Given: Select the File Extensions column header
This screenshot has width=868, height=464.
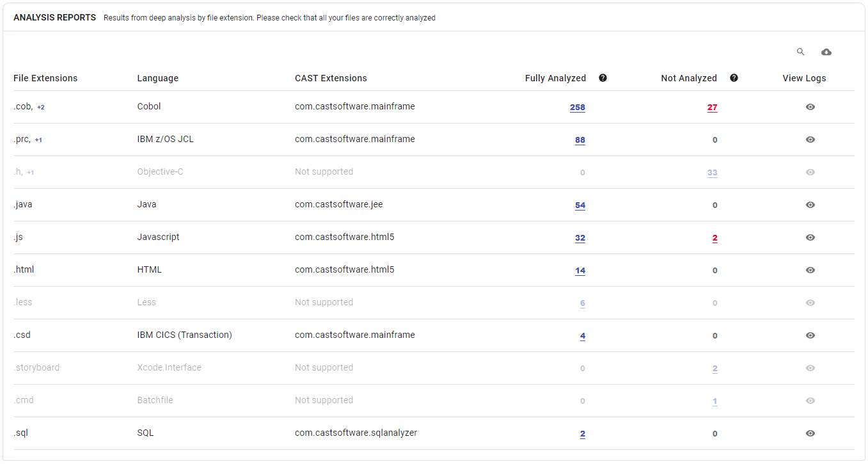Looking at the screenshot, I should (x=45, y=78).
